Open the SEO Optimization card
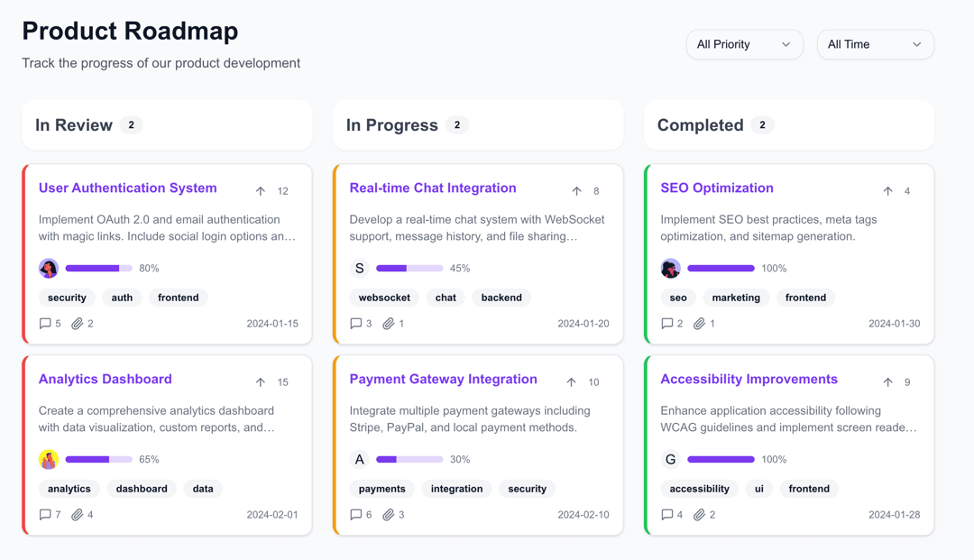The height and width of the screenshot is (560, 974). [717, 188]
